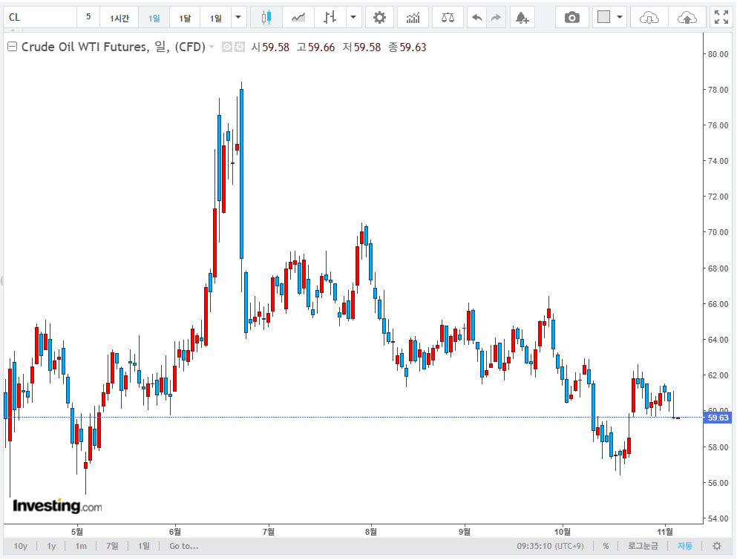Viewport: 737px width, 560px height.
Task: Expand the time interval dropdown arrow
Action: click(238, 17)
